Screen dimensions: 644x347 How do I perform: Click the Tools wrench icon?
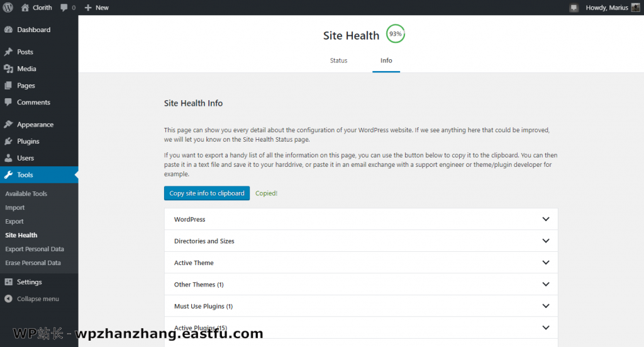pyautogui.click(x=8, y=174)
